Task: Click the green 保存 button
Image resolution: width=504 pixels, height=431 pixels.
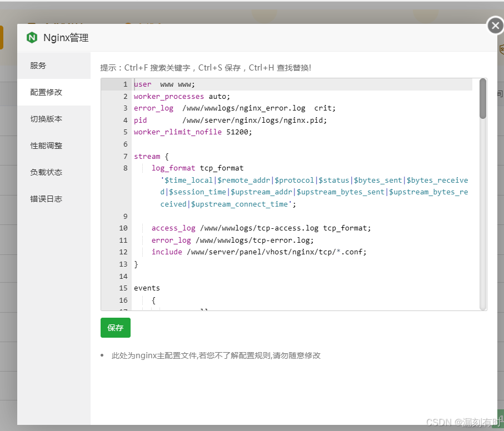Action: coord(116,328)
